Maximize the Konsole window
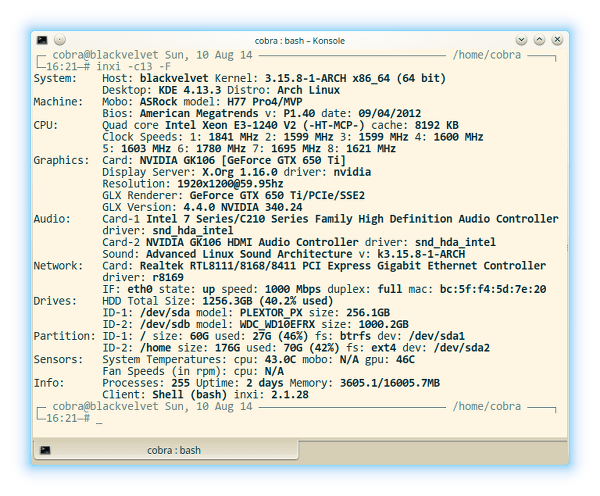 pos(539,40)
